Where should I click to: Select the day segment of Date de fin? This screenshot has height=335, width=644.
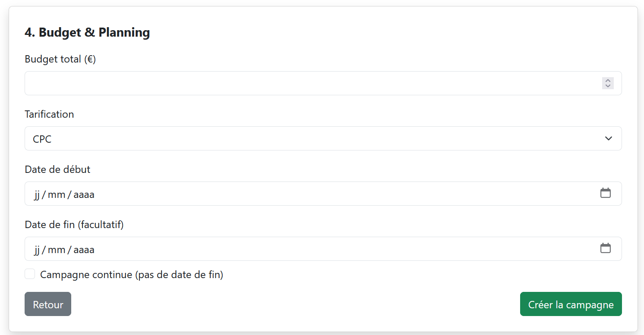pos(37,250)
